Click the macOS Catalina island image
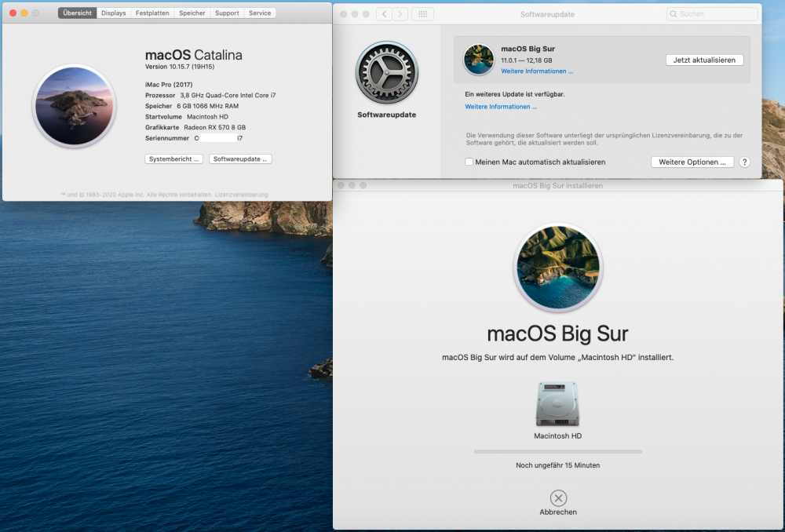The image size is (785, 532). pos(74,106)
